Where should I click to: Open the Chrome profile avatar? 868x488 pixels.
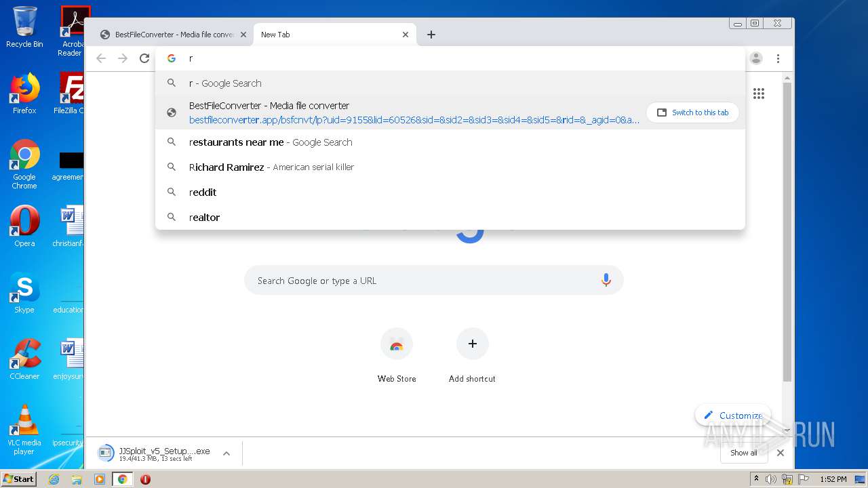pyautogui.click(x=756, y=58)
